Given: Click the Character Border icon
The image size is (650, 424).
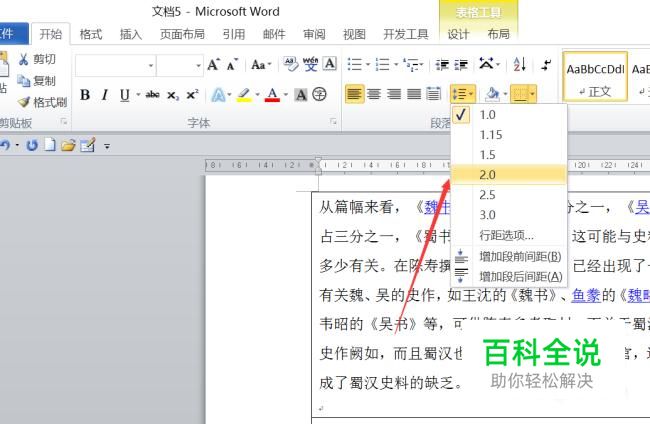Looking at the screenshot, I should click(x=330, y=63).
